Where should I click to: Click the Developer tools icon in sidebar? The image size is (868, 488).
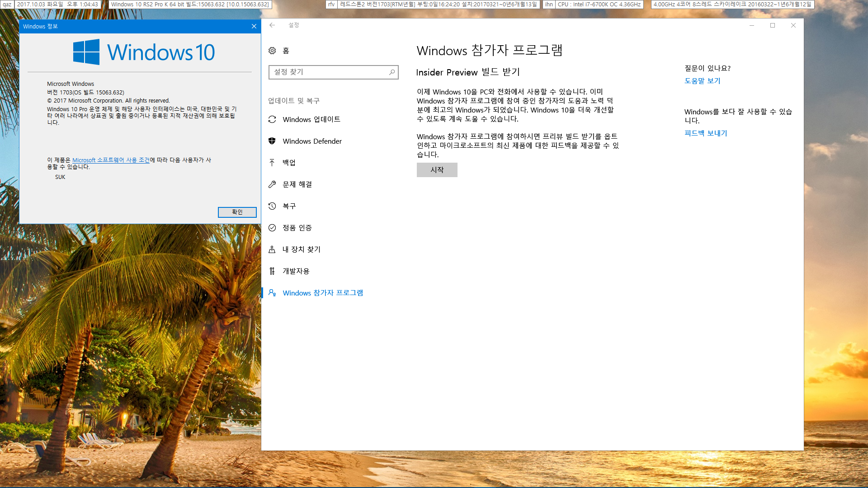(272, 271)
